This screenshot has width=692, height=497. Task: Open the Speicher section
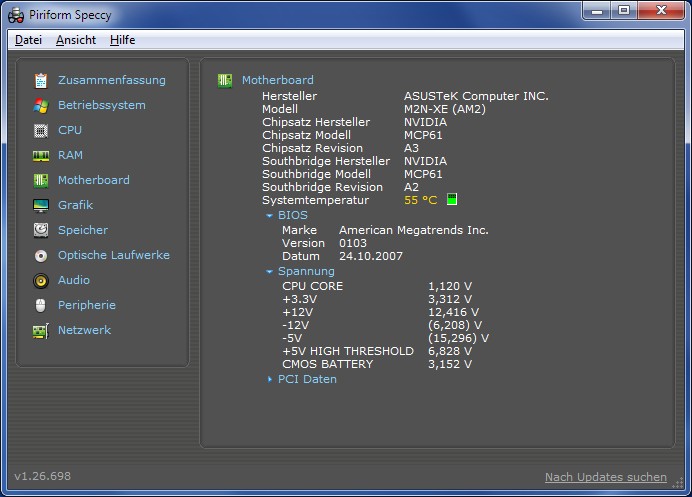click(x=83, y=230)
